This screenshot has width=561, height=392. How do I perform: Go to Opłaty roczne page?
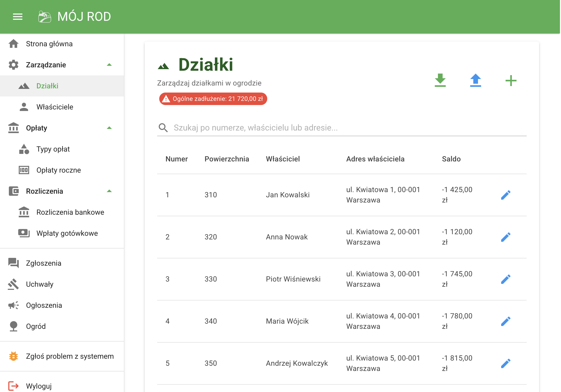click(59, 170)
